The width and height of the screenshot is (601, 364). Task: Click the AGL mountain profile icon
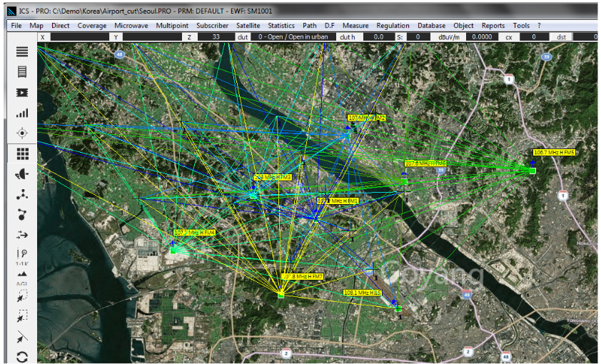tap(22, 276)
